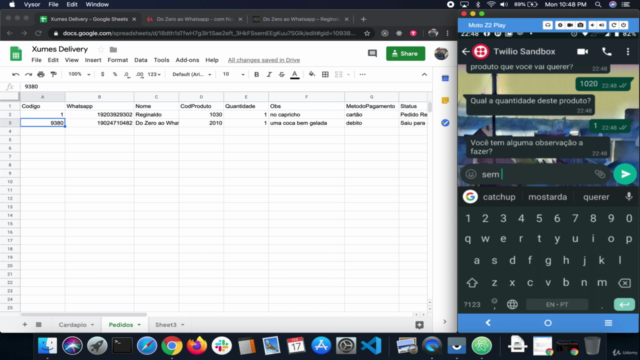Tap the keyboard microphone icon
640x360 pixels.
629,197
